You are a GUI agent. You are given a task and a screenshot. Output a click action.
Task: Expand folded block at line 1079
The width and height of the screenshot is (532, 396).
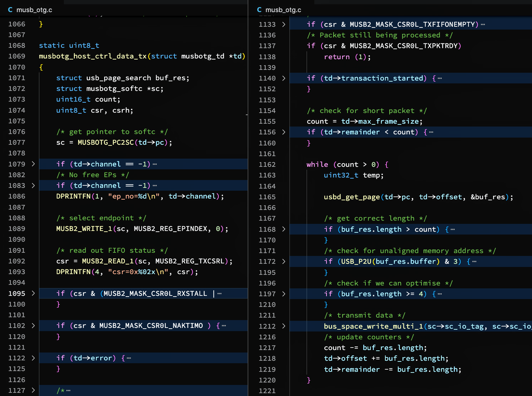(33, 164)
